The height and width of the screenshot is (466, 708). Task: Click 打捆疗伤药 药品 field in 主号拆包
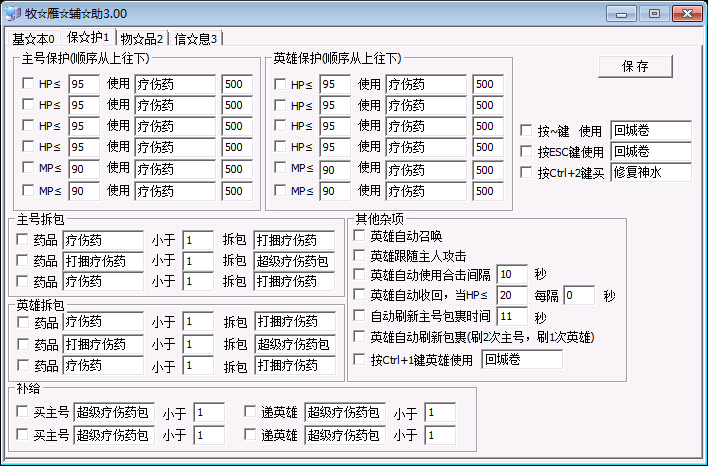coord(103,261)
